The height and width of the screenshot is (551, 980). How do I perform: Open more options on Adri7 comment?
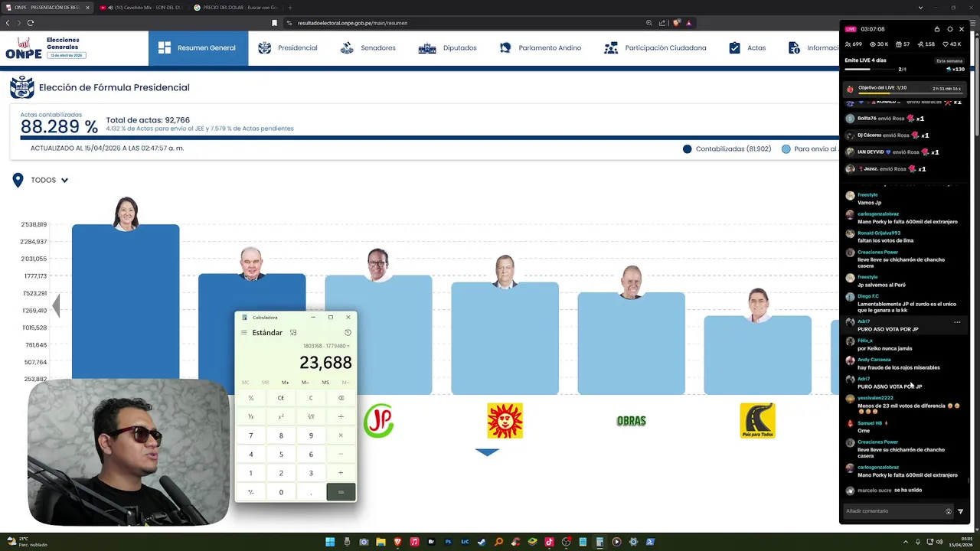pos(957,322)
